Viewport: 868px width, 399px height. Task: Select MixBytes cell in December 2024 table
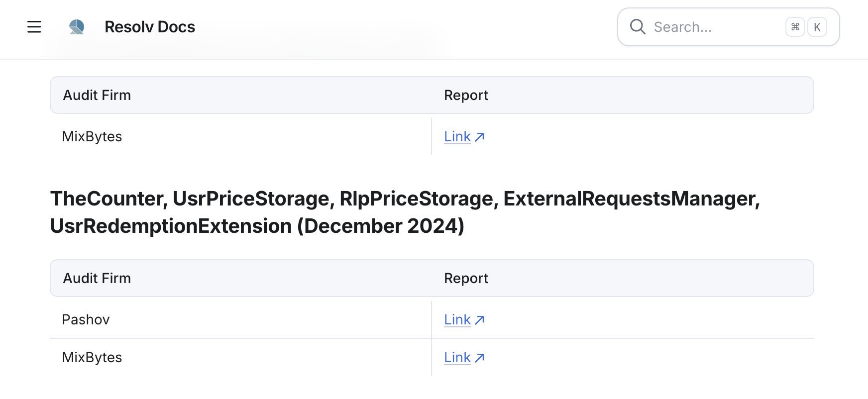point(92,357)
